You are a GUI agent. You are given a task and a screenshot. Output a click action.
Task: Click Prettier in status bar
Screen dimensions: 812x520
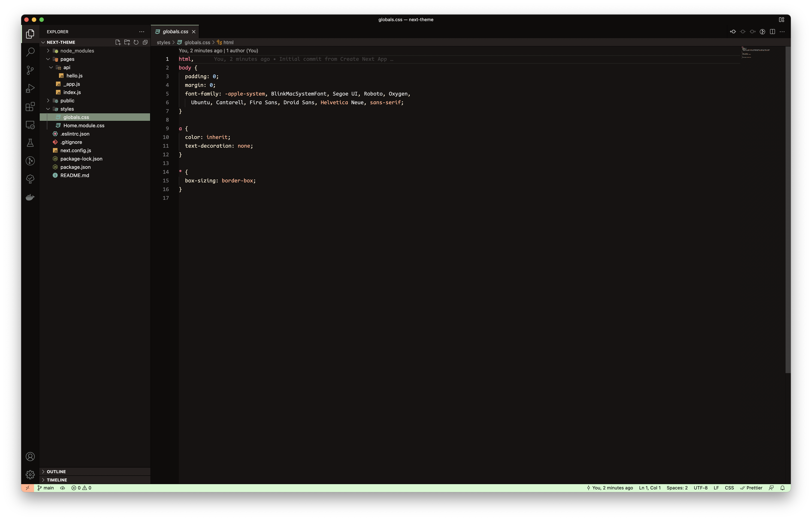pyautogui.click(x=751, y=488)
